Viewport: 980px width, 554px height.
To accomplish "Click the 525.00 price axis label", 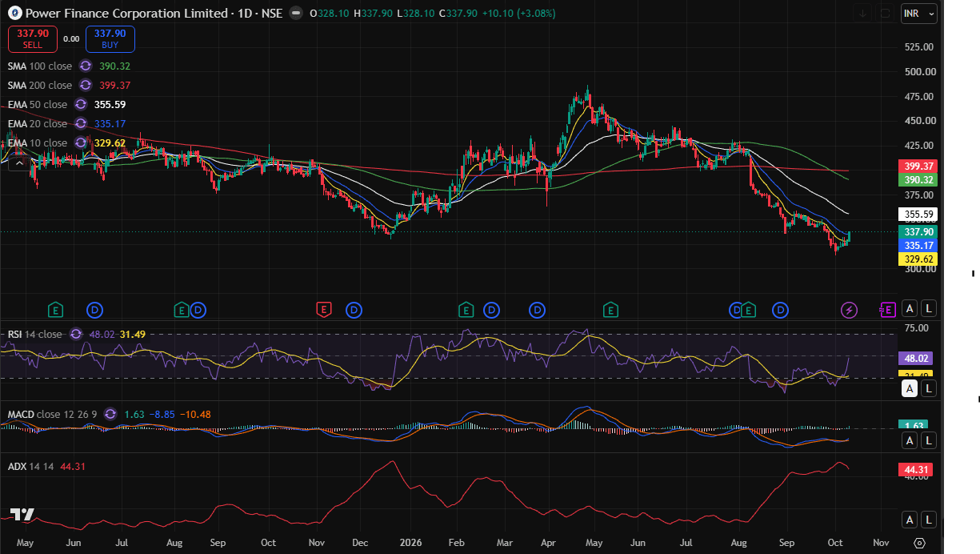I will pos(920,47).
